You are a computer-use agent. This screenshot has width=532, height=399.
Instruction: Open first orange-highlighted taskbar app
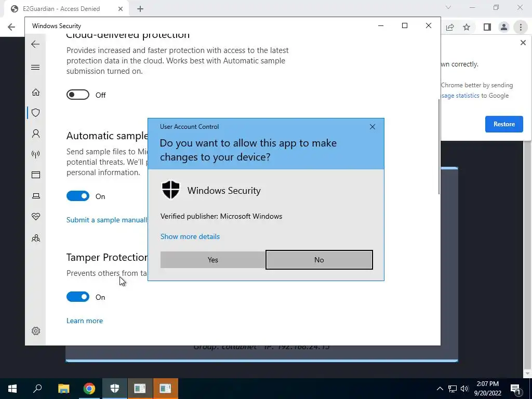point(140,389)
